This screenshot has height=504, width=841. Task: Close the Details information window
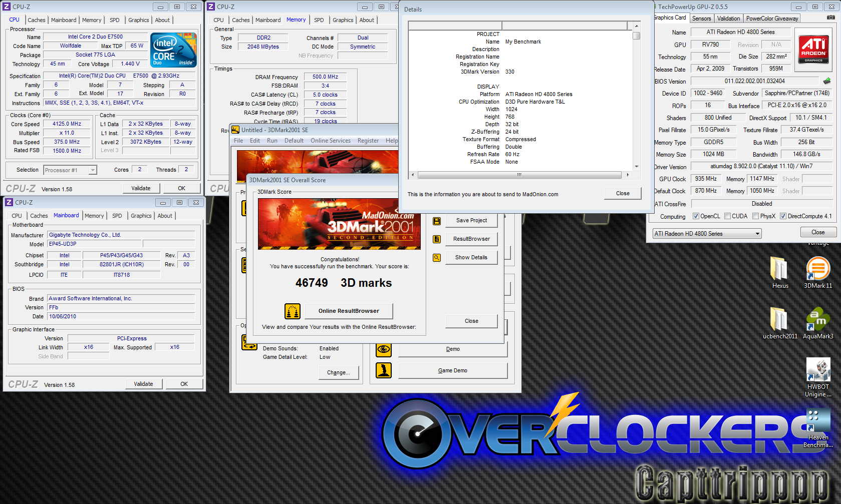click(x=623, y=194)
